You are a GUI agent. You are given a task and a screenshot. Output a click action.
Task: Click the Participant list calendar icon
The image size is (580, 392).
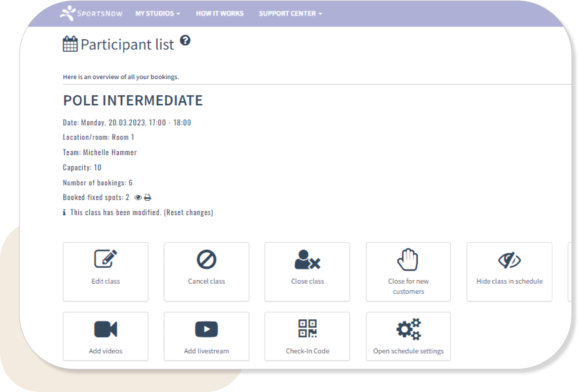coord(70,44)
